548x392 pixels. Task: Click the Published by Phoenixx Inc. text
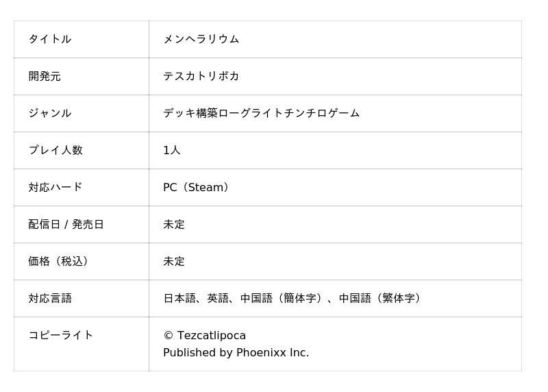click(x=236, y=353)
